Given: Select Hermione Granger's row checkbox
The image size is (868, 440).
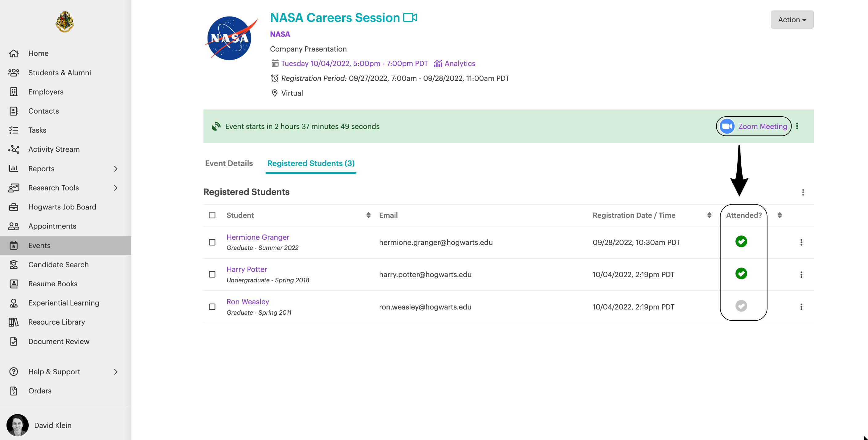Looking at the screenshot, I should [212, 242].
